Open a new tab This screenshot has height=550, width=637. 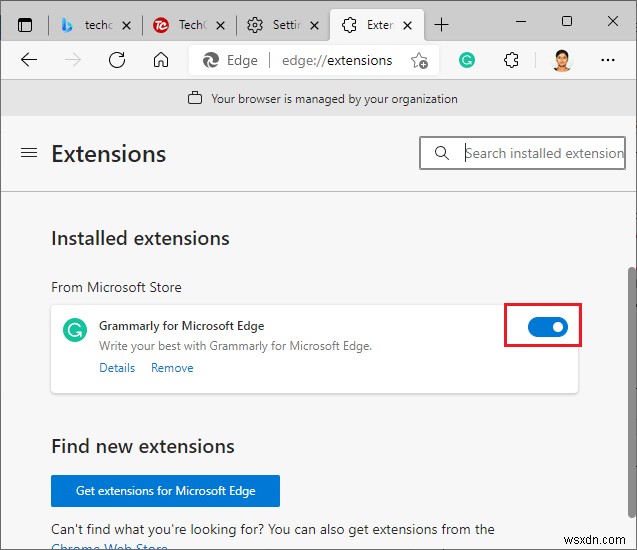tap(442, 25)
